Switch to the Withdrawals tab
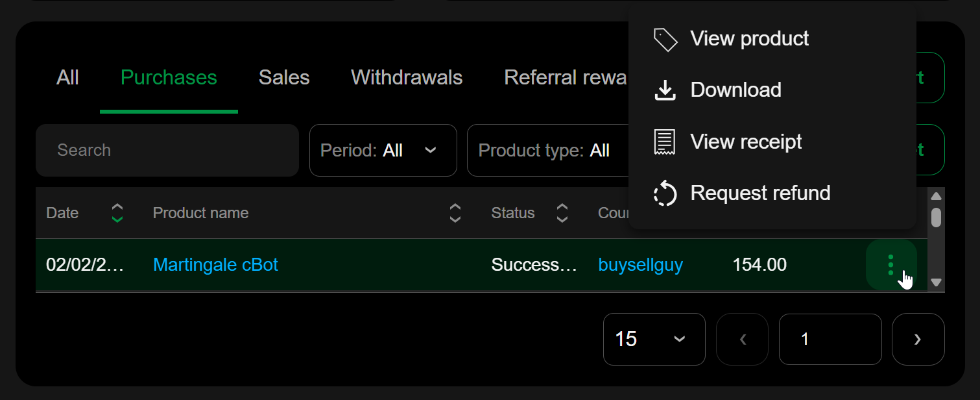The height and width of the screenshot is (400, 980). pos(407,78)
